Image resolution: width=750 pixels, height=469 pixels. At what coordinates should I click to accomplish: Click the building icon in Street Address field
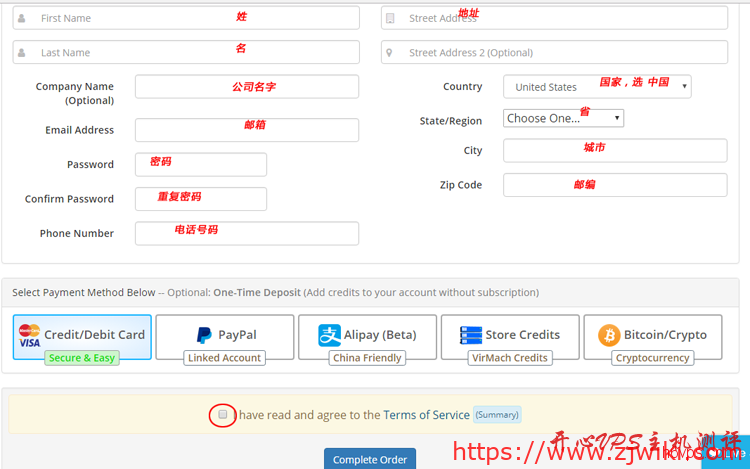(x=390, y=18)
